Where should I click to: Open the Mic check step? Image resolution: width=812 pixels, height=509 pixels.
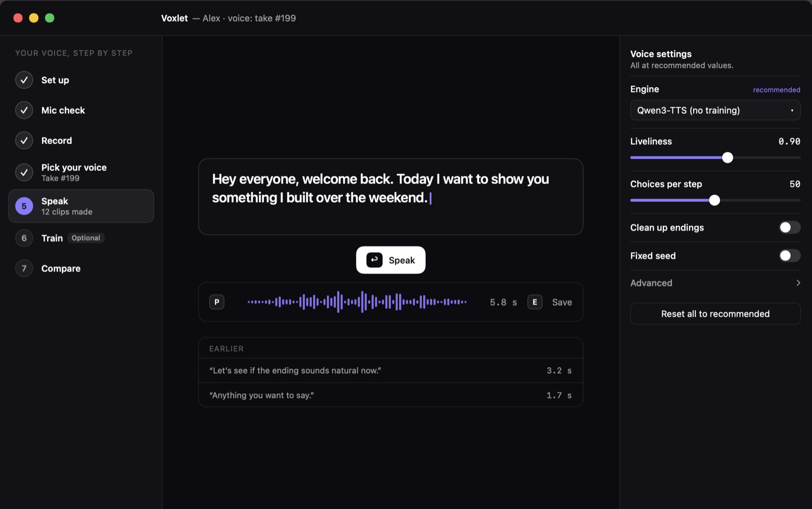[x=81, y=110]
